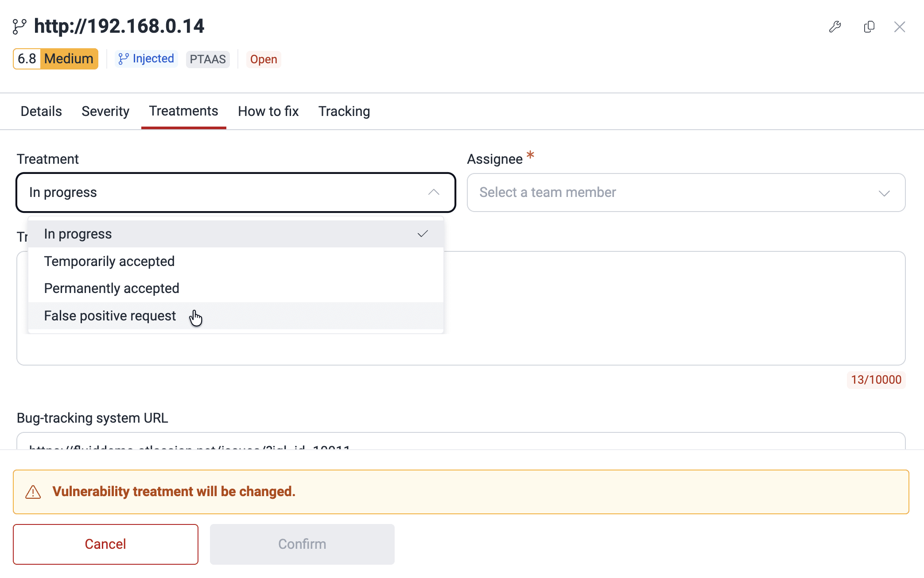Choose False positive request from dropdown
This screenshot has width=924, height=578.
pos(109,316)
